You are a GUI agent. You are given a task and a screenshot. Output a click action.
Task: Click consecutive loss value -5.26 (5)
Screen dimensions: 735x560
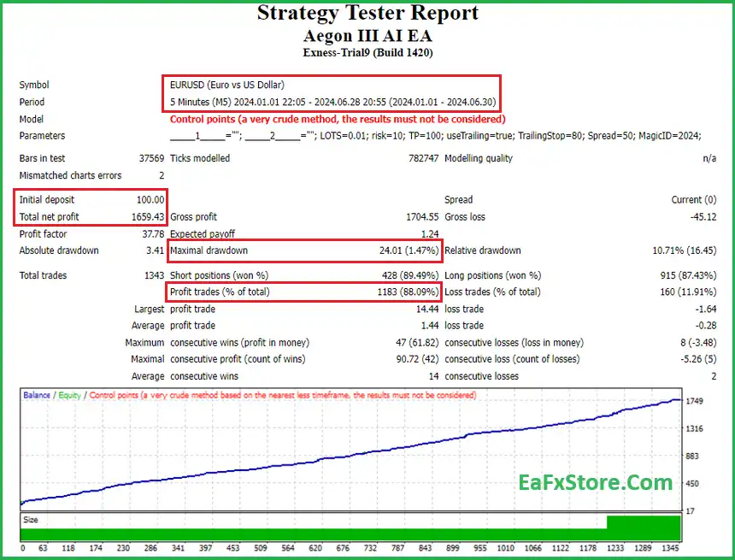click(x=698, y=359)
